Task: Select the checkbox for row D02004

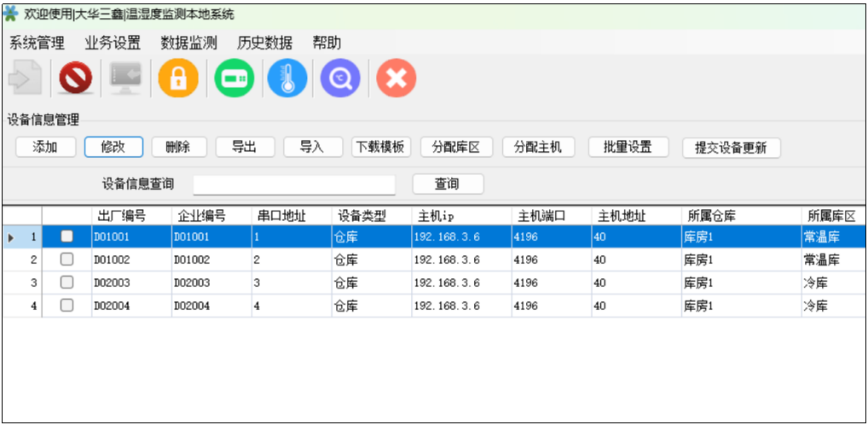Action: [67, 305]
